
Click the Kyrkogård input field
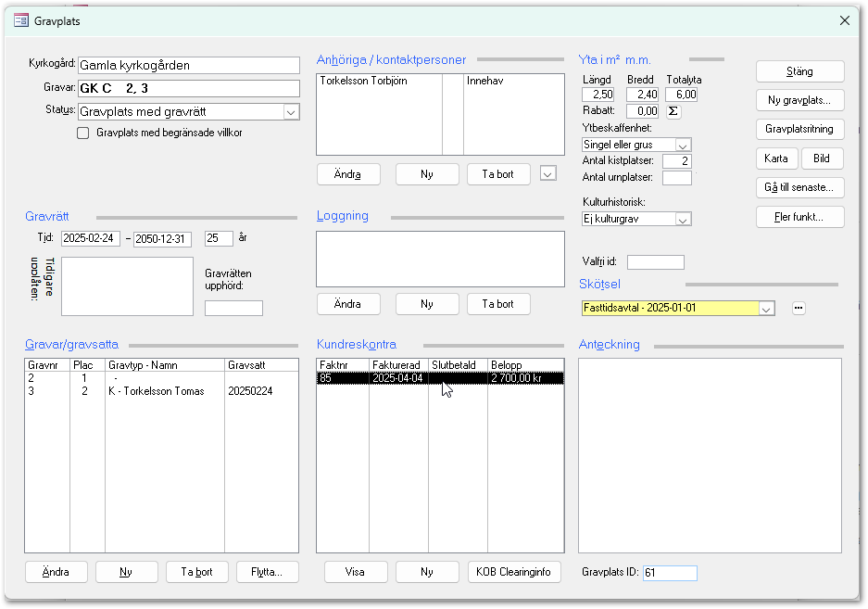point(189,66)
